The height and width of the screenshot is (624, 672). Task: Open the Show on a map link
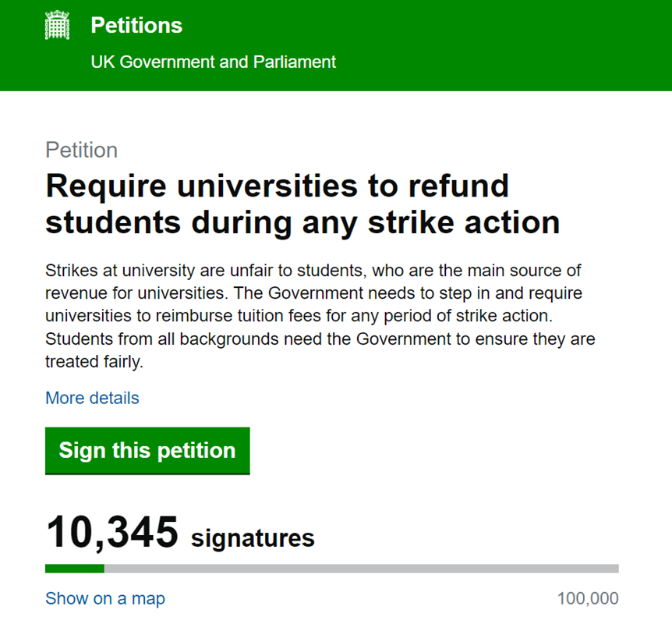coord(105,598)
